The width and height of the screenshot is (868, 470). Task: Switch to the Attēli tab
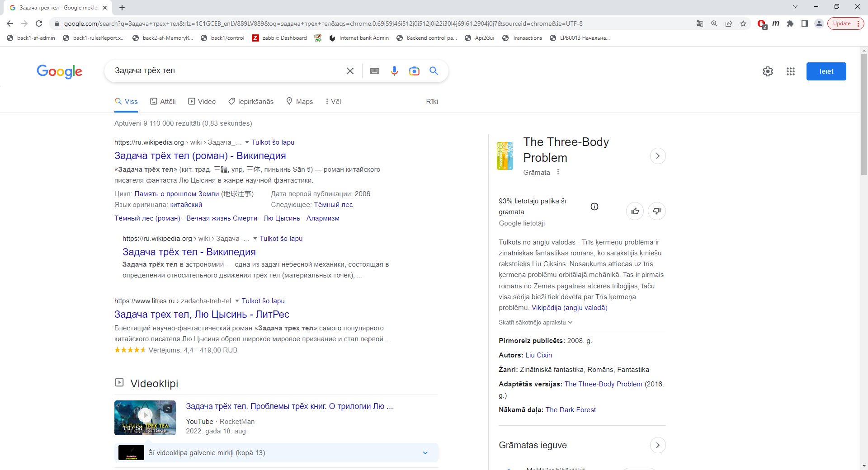[x=163, y=102]
